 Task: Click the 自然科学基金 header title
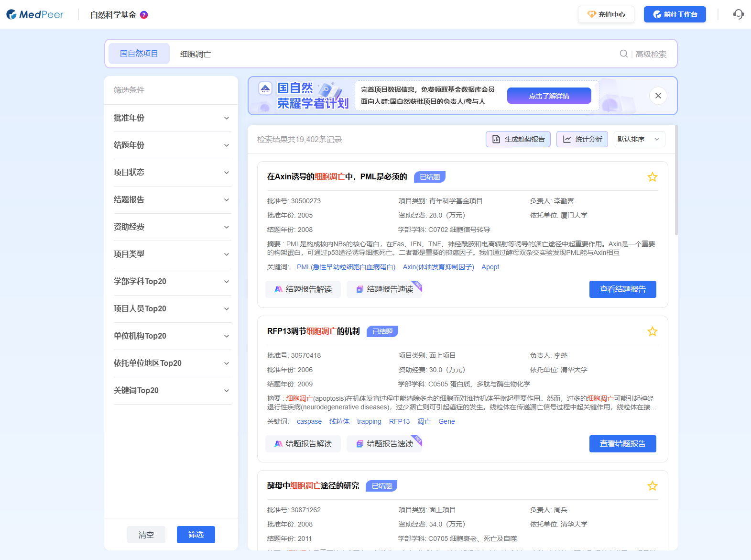coord(113,15)
